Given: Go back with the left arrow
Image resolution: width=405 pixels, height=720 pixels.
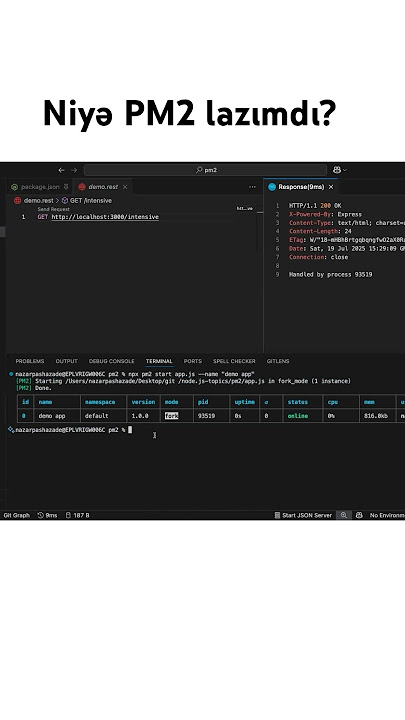Looking at the screenshot, I should coord(61,170).
